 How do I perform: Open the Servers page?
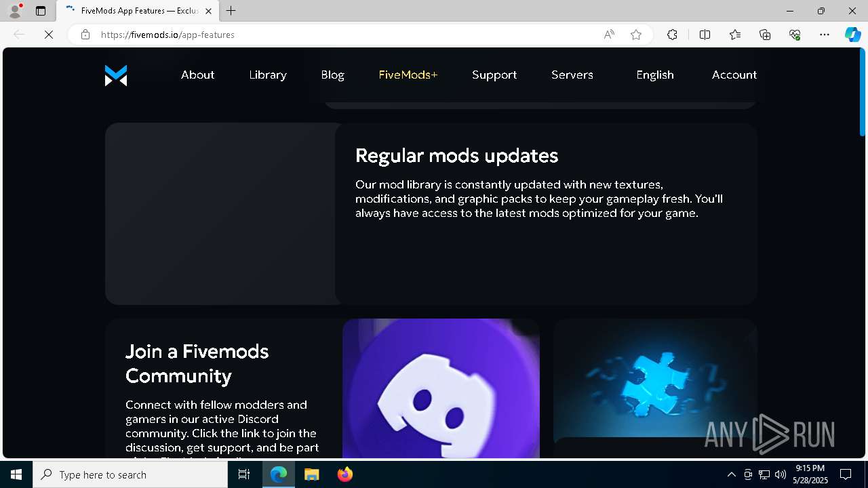[x=572, y=75]
